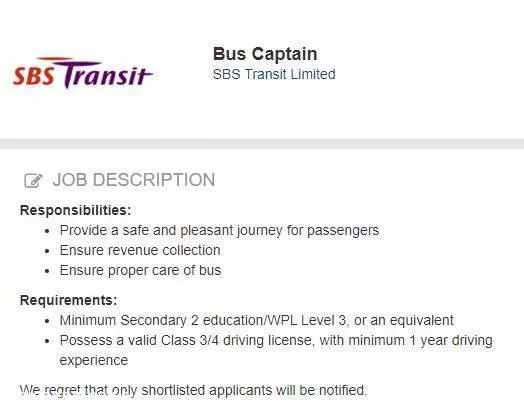Click the red SBS letters in logo

pyautogui.click(x=33, y=76)
